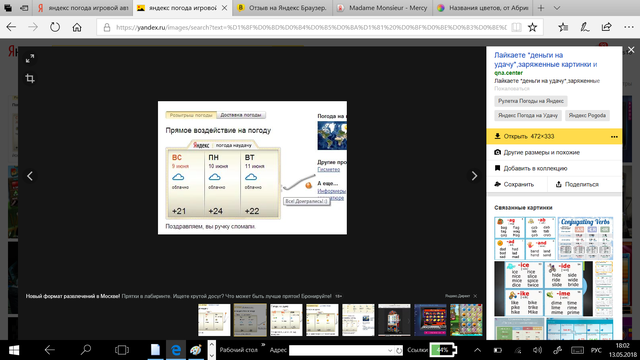The image size is (640, 360).
Task: Click the URL address field
Action: coord(311,27)
